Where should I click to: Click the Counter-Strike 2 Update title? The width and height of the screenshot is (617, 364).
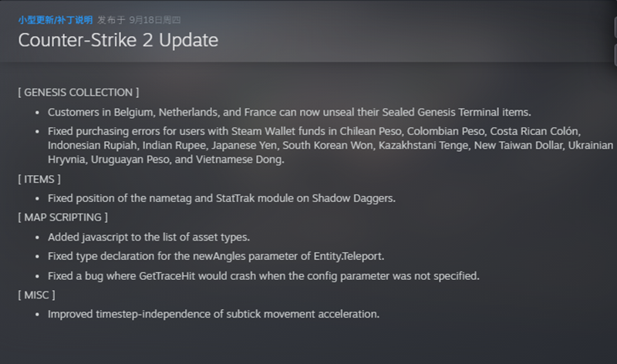[118, 39]
